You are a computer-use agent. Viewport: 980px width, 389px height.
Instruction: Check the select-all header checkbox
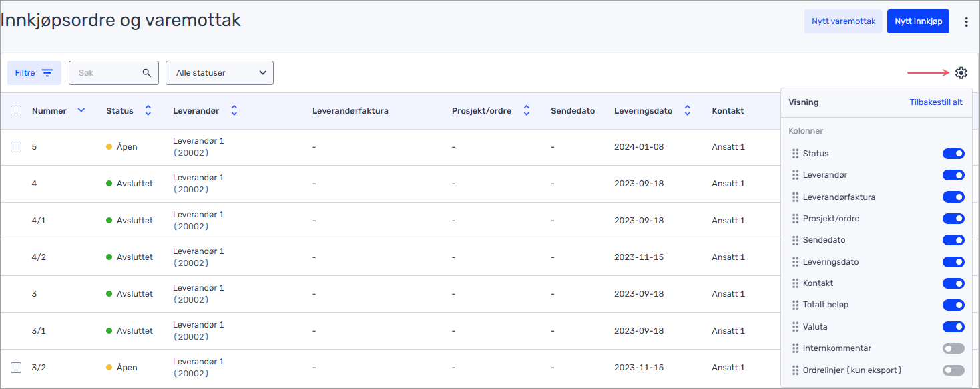point(16,111)
